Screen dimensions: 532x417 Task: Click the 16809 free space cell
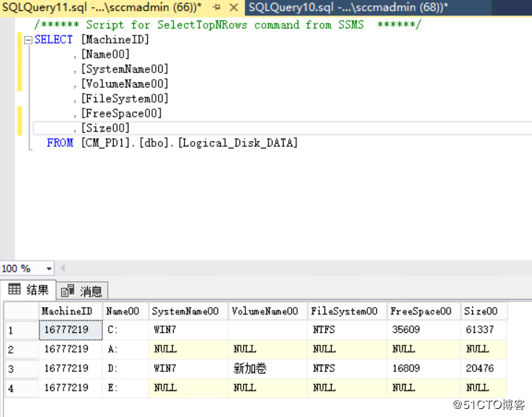[x=423, y=369]
